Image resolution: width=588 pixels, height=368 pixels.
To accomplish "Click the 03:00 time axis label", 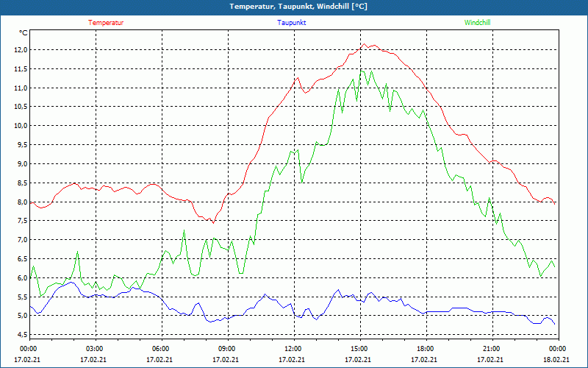I will [95, 349].
